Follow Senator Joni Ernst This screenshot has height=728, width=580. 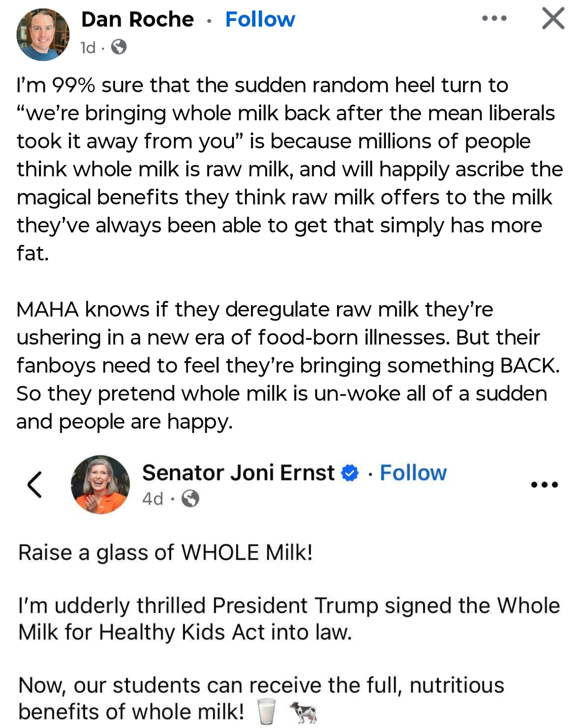pos(413,473)
